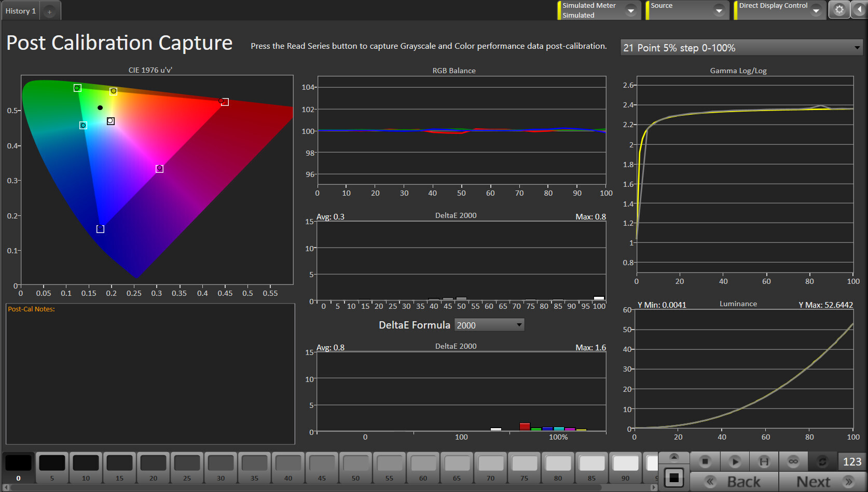Click the blue target square in CIE chart

pyautogui.click(x=100, y=229)
